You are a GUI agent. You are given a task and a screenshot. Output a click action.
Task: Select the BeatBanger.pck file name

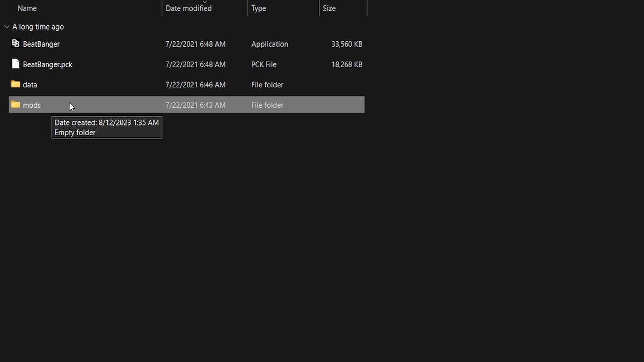point(48,64)
